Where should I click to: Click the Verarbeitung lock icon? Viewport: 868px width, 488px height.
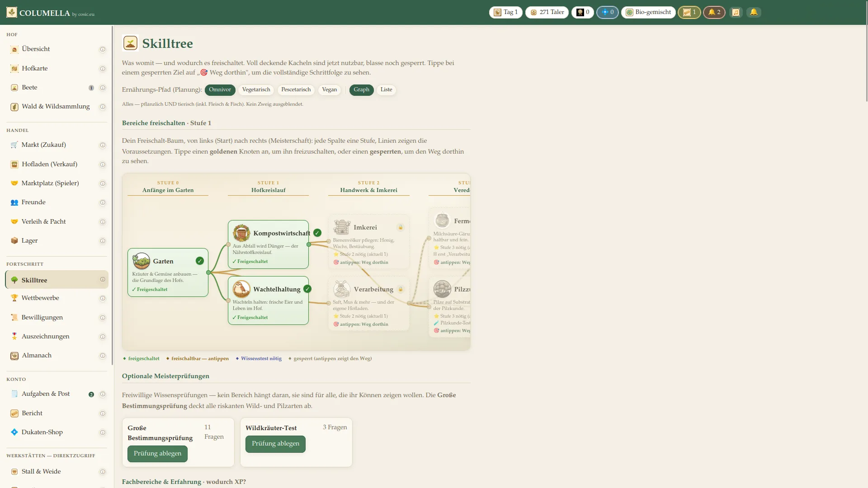[401, 289]
